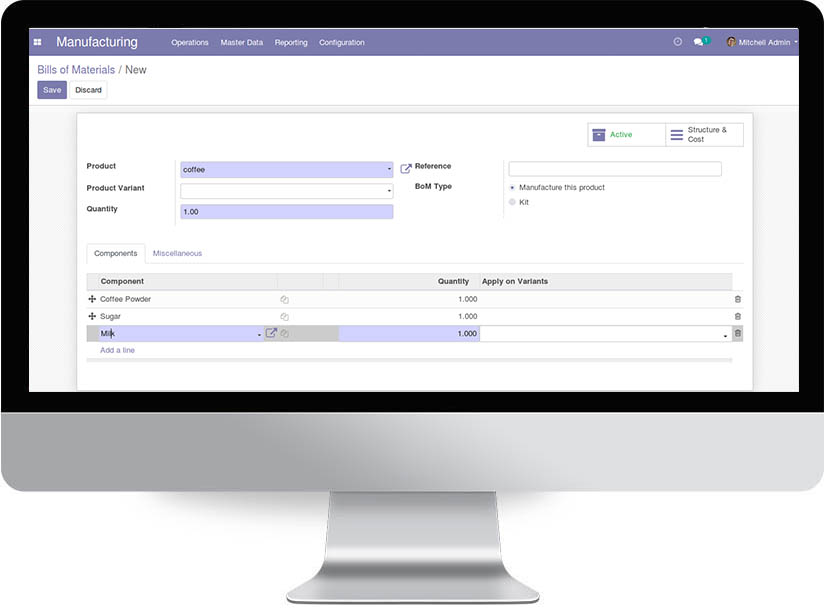Open the coffee product external link icon
Screen dimensions: 824x613
point(405,169)
